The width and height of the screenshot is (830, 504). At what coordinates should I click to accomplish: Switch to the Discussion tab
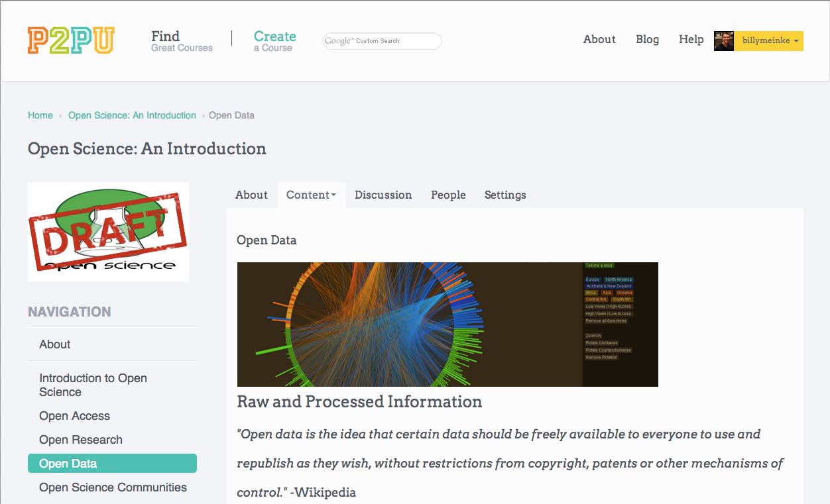coord(383,195)
